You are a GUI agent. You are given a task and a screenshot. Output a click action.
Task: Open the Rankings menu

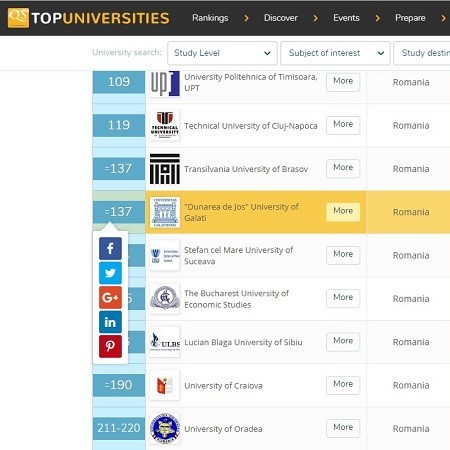(x=210, y=18)
